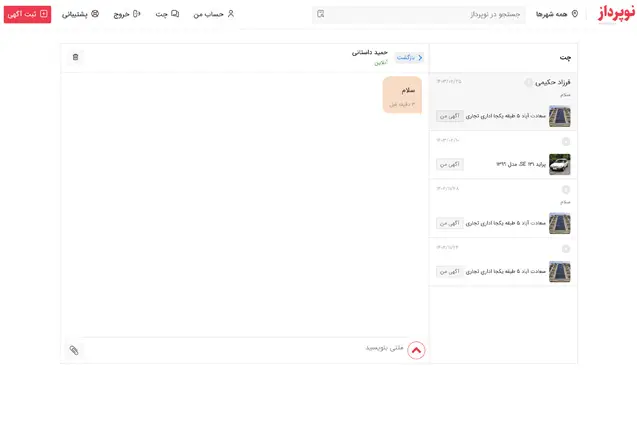Click the red circular send button

pyautogui.click(x=416, y=350)
